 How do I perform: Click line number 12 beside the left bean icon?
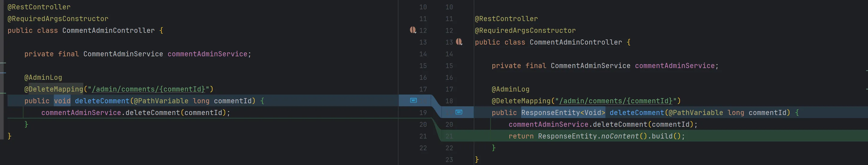423,30
